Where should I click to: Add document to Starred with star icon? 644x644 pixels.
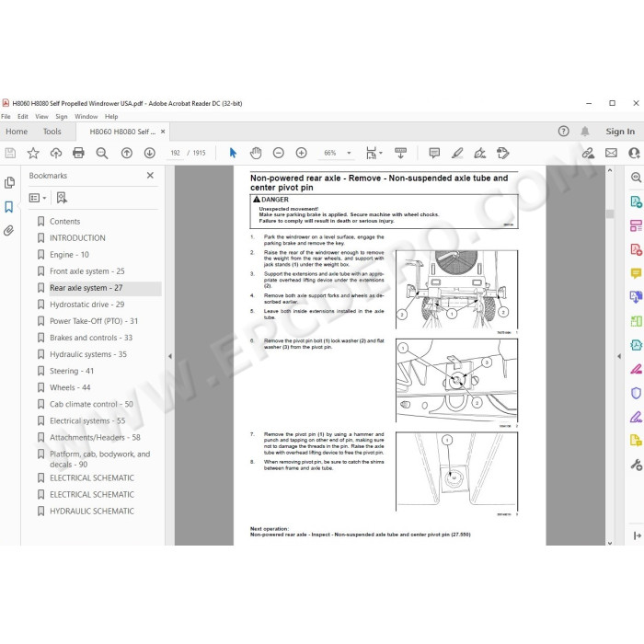(33, 154)
